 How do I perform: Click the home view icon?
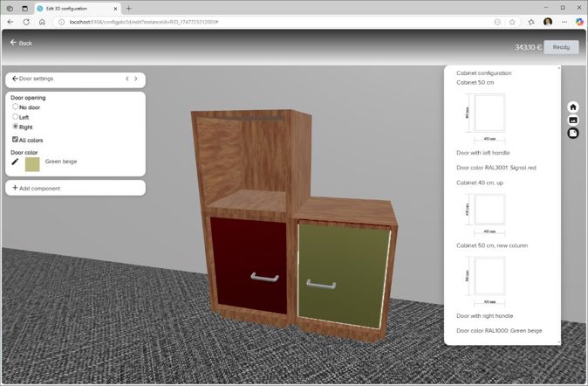573,107
